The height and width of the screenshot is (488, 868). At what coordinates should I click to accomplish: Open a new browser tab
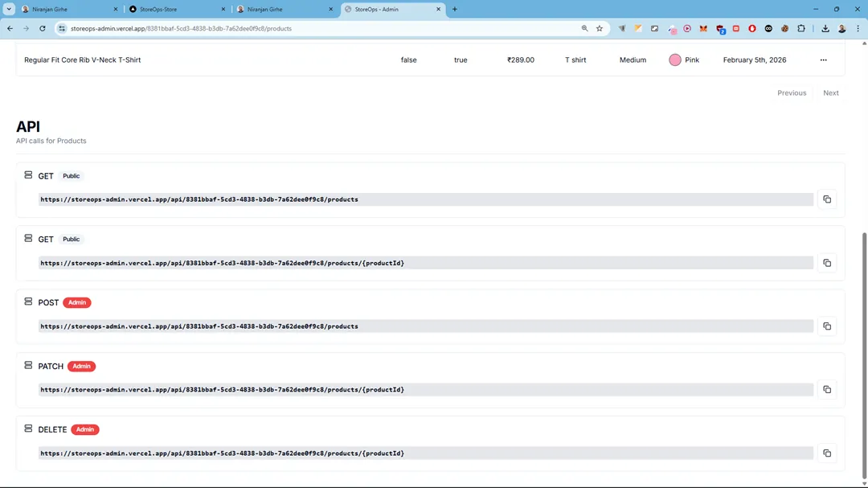point(454,9)
